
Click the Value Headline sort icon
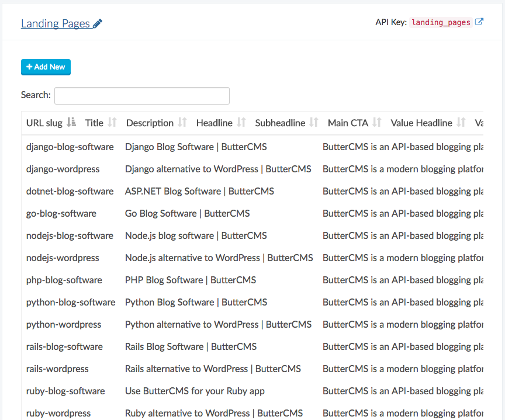point(461,123)
